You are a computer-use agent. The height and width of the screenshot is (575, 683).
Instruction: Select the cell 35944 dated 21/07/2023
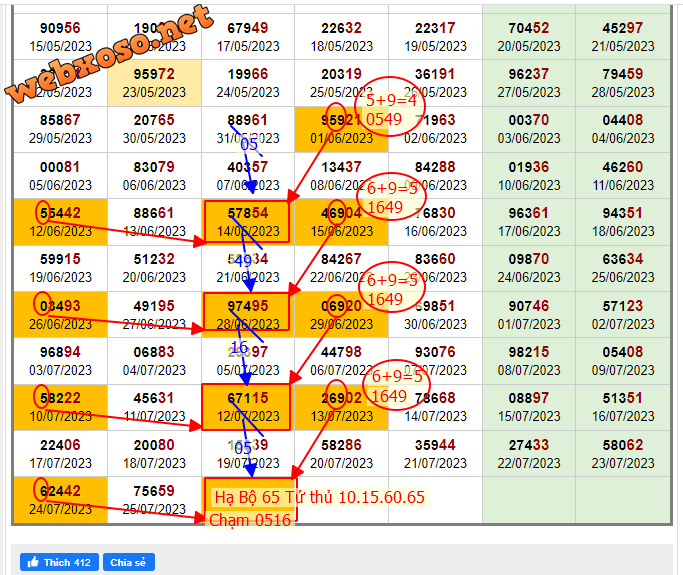click(435, 453)
